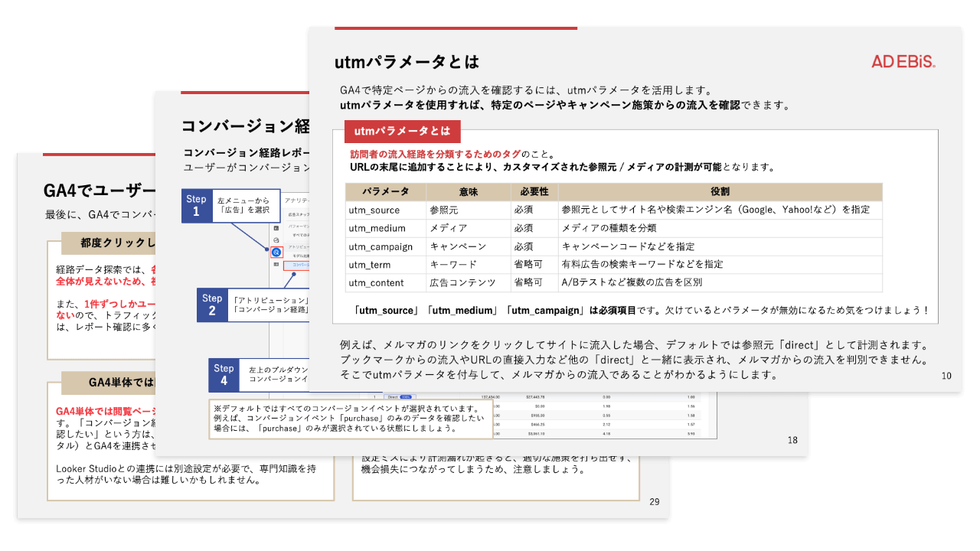The image size is (980, 551).
Task: Click the highlighted 'コンバージ' menu item in GA4
Action: pos(295,266)
